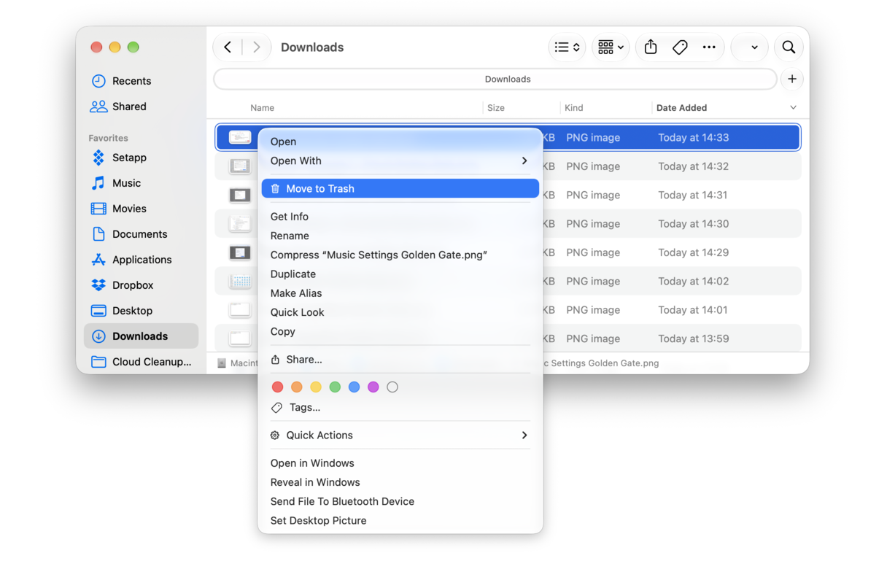Choose Tags… in the context menu

tap(400, 407)
